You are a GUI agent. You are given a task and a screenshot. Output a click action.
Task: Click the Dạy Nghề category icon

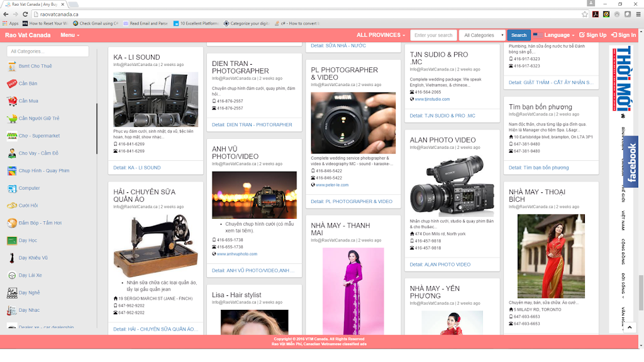(12, 293)
